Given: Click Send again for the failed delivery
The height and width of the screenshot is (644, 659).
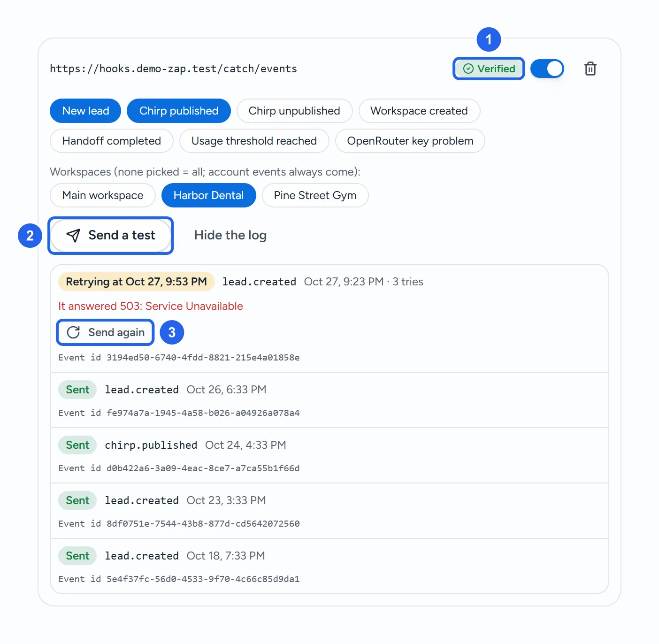Looking at the screenshot, I should click(x=105, y=332).
